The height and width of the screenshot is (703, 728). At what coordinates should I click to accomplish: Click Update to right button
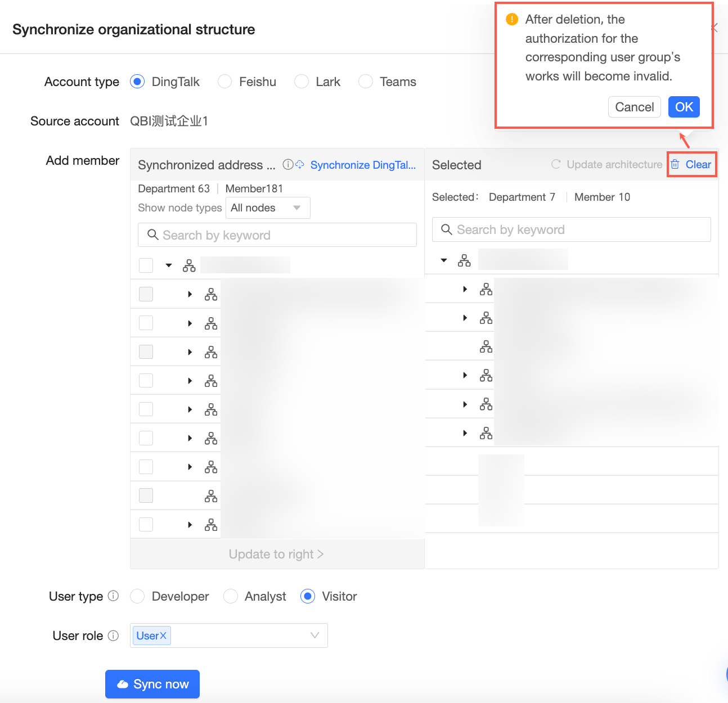click(277, 554)
